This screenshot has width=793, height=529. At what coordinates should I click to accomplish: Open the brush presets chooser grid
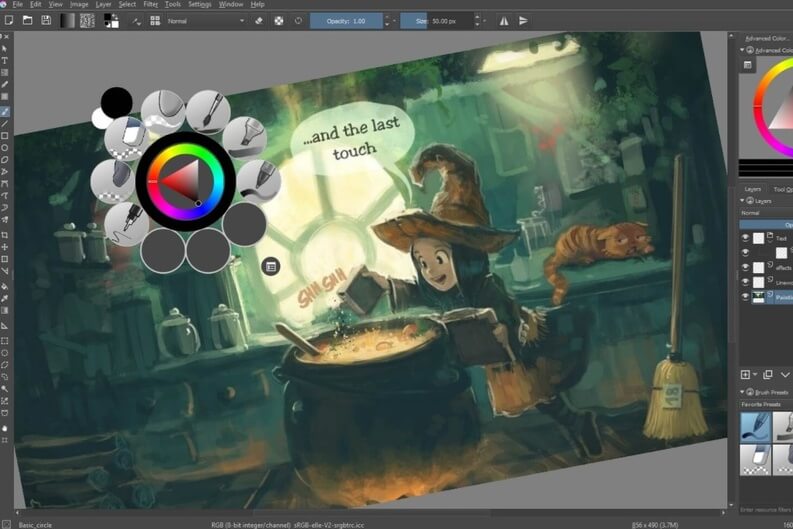[155, 21]
